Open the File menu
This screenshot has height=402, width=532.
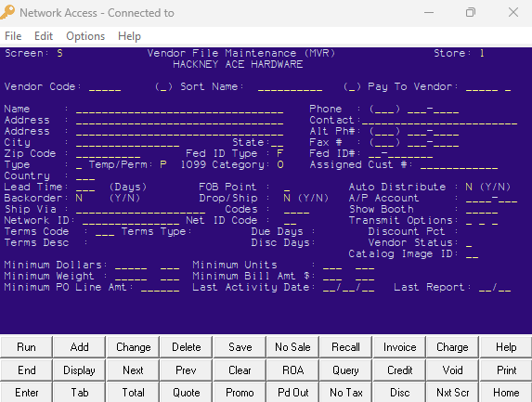[x=13, y=36]
